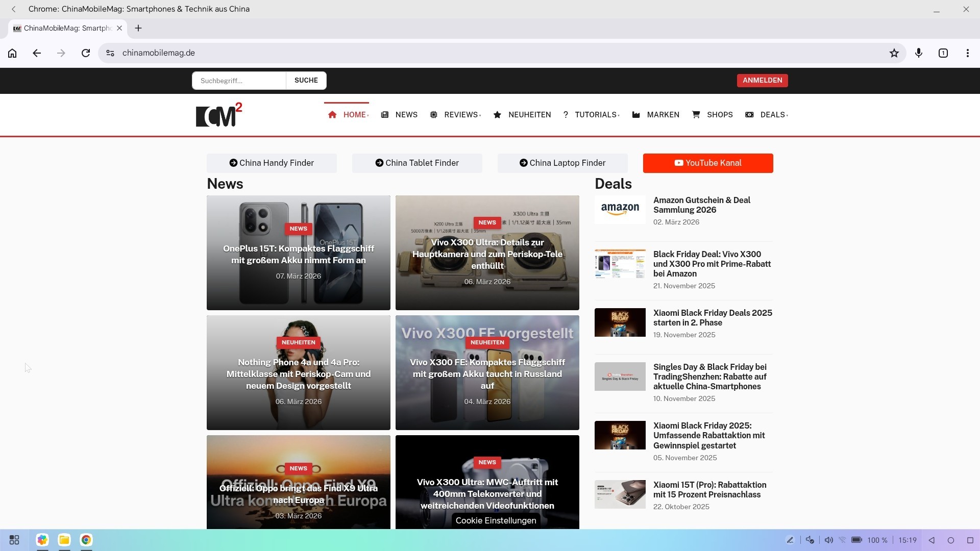
Task: Open the OnePlus 15T article thumbnail
Action: pyautogui.click(x=299, y=253)
